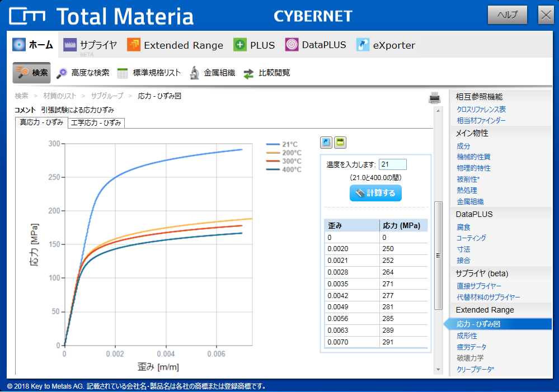559x392 pixels.
Task: Open the 被削性* machinability link
Action: click(468, 180)
